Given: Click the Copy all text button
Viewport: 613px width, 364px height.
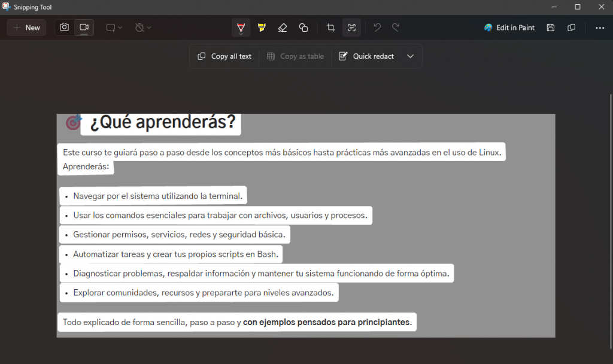Looking at the screenshot, I should (224, 56).
